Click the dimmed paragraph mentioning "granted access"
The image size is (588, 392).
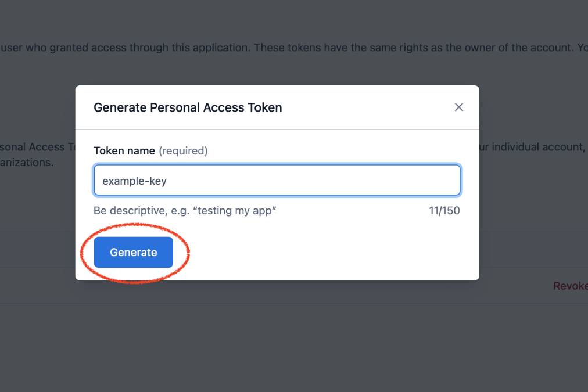tap(294, 48)
